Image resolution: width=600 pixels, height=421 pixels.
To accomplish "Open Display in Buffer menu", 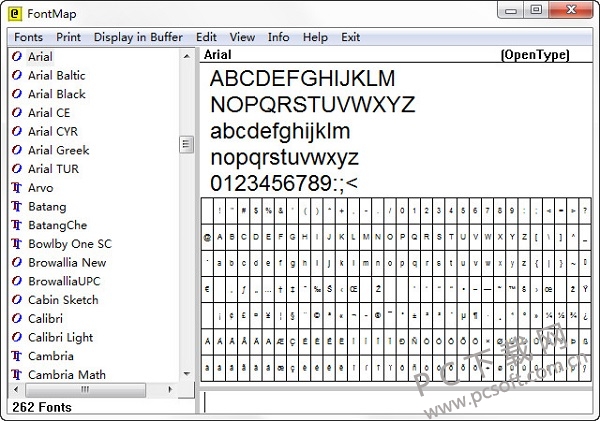I will coord(138,37).
